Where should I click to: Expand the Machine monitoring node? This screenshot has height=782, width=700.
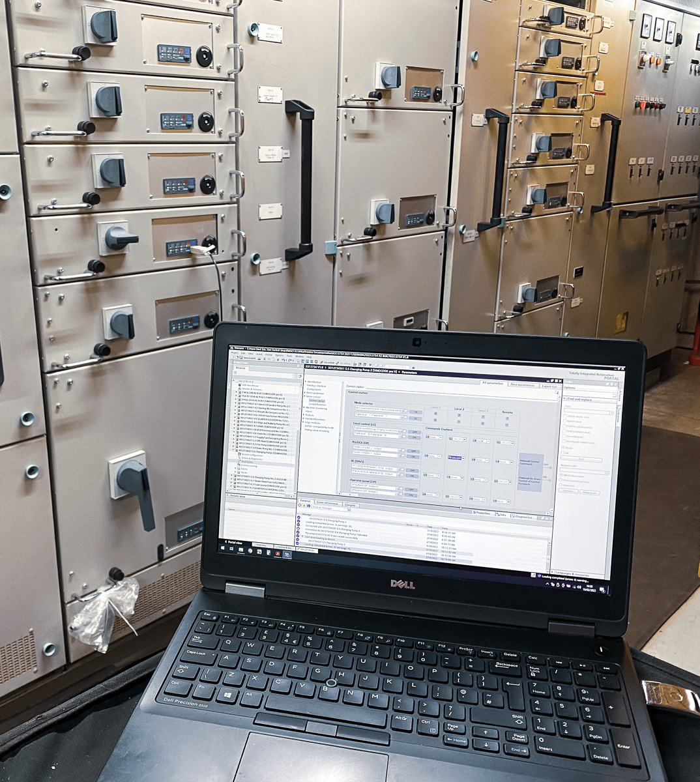click(304, 407)
